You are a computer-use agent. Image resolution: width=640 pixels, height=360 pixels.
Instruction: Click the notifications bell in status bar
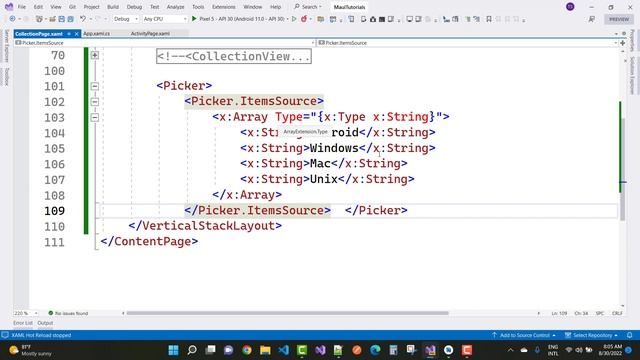coord(629,335)
